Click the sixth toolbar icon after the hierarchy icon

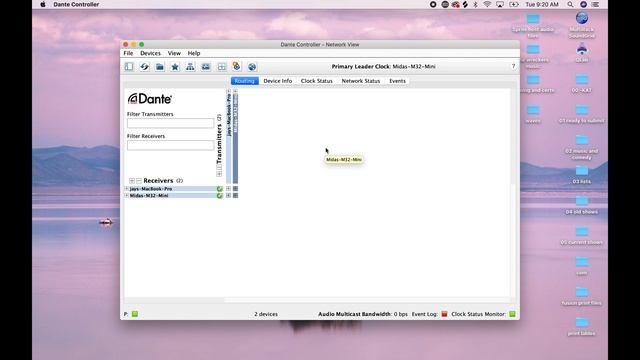click(206, 67)
